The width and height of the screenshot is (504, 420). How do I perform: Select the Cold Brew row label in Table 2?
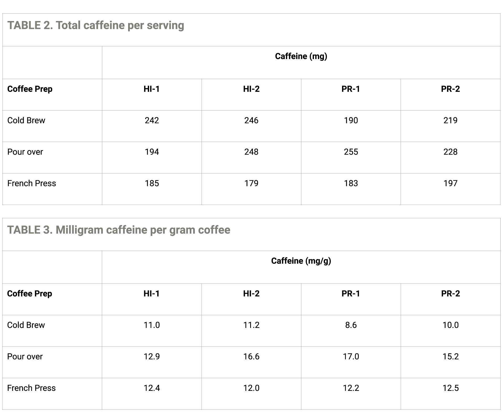tap(26, 120)
